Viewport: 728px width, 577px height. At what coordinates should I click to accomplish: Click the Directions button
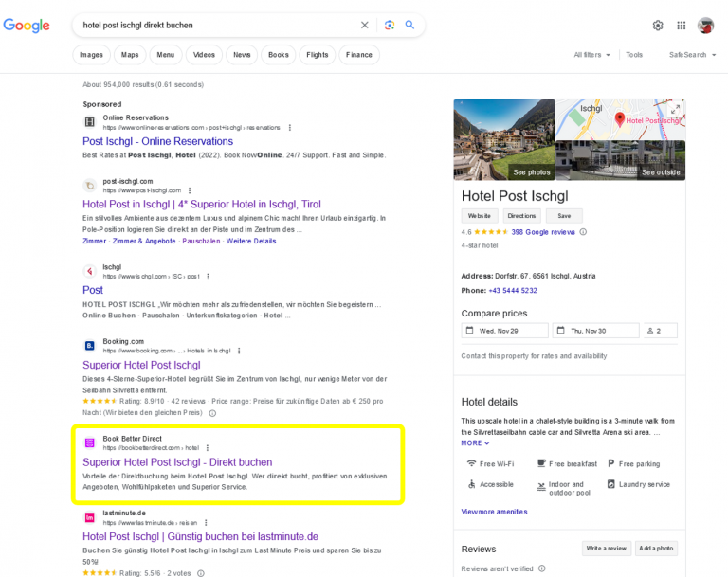[x=521, y=216]
